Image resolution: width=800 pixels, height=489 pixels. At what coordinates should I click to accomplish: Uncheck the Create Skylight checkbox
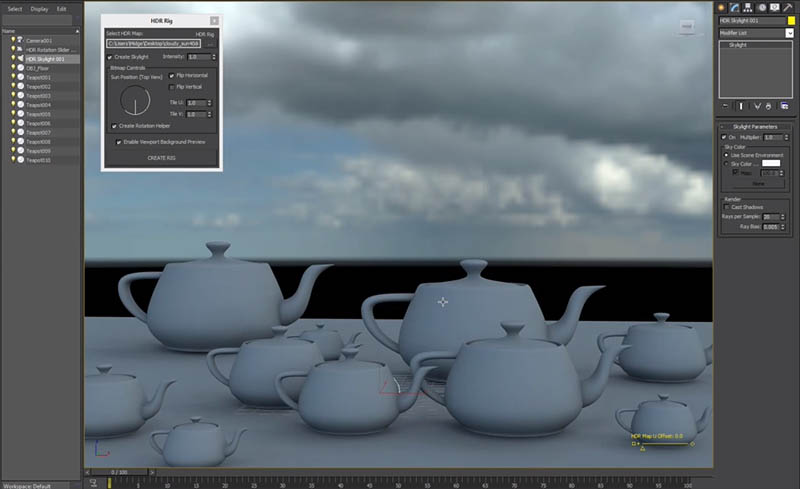[110, 57]
